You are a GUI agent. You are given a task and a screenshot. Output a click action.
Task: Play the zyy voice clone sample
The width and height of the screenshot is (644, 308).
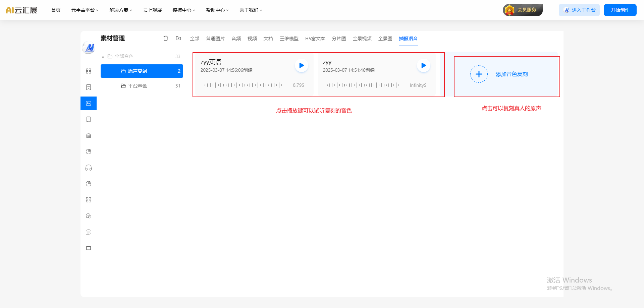[423, 65]
